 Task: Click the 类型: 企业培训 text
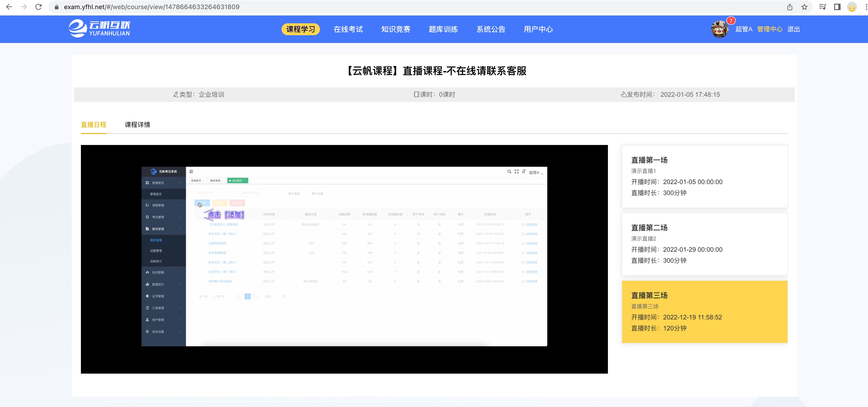(x=202, y=94)
